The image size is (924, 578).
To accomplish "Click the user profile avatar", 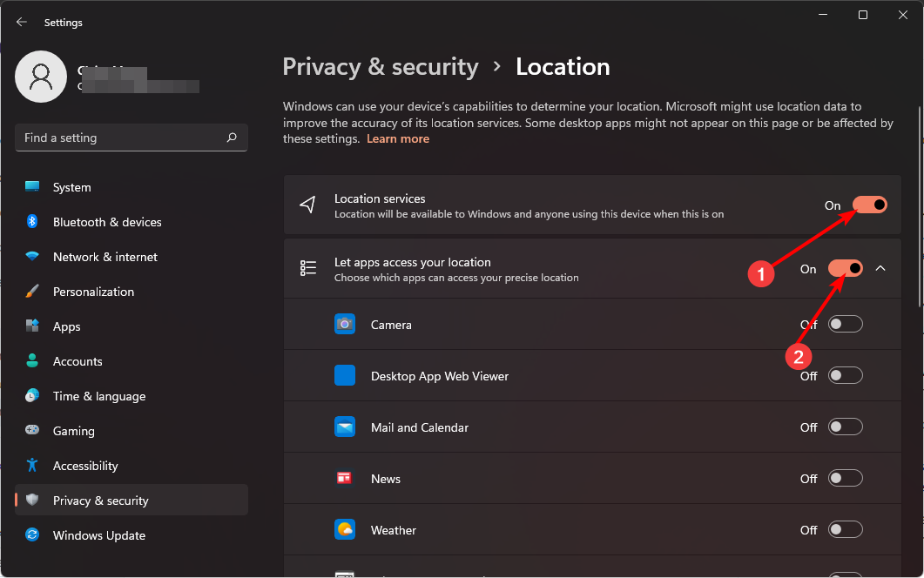I will point(41,77).
